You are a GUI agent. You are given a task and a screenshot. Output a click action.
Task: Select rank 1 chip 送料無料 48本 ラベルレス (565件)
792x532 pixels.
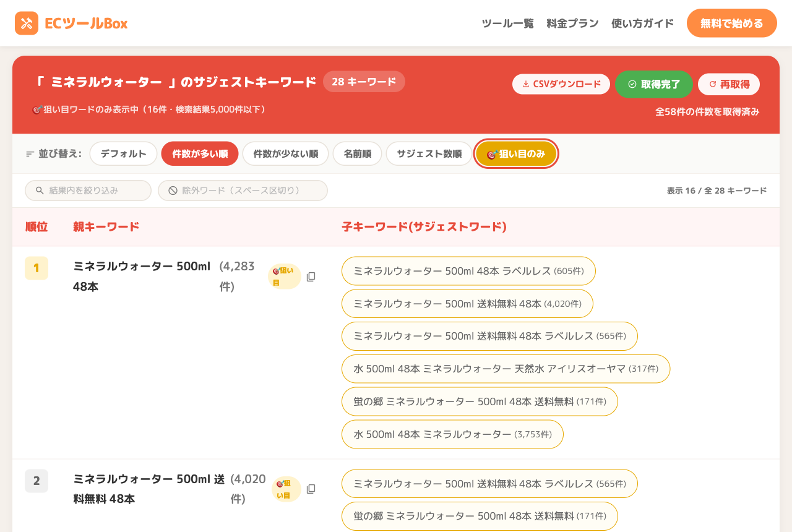point(489,337)
